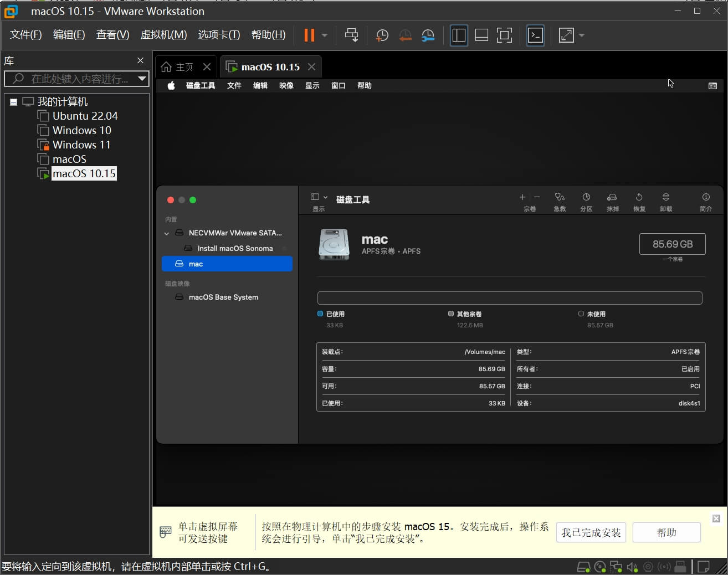Image resolution: width=728 pixels, height=575 pixels.
Task: Open the 文件(F) menu in VMware
Action: [26, 35]
